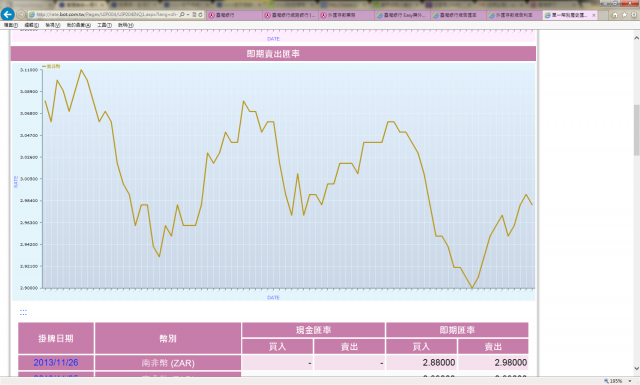Open the 說明(H) menu
Image resolution: width=640 pixels, height=385 pixels.
(x=126, y=25)
